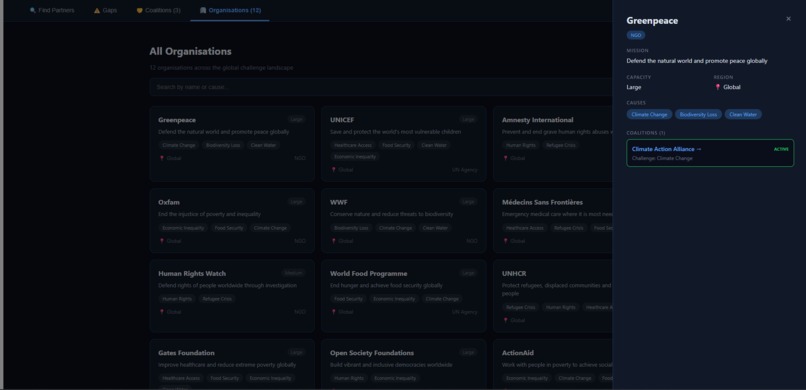Viewport: 806px width, 390px height.
Task: Open the Oxfam organisation card title
Action: (x=169, y=202)
